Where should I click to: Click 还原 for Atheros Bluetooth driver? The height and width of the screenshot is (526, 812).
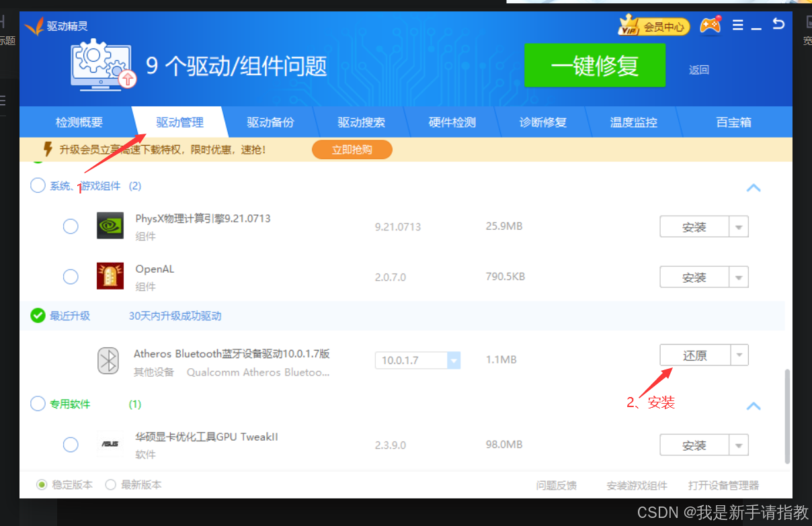pyautogui.click(x=694, y=355)
